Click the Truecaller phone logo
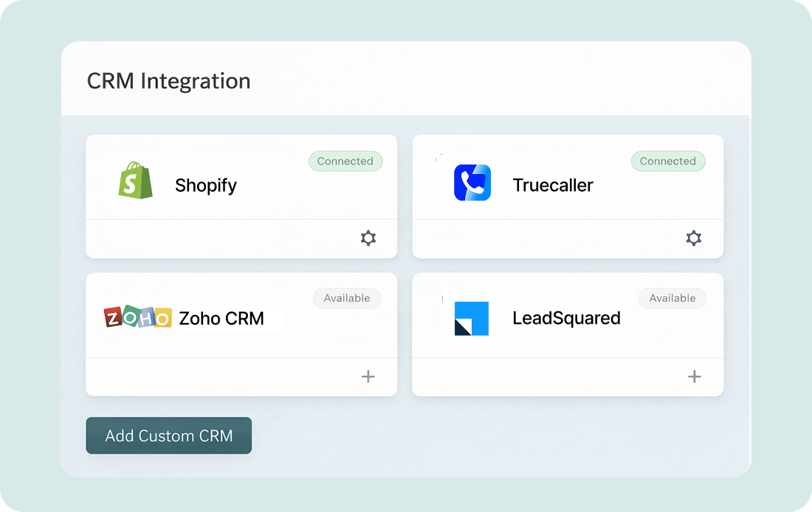Image resolution: width=812 pixels, height=512 pixels. [x=472, y=182]
